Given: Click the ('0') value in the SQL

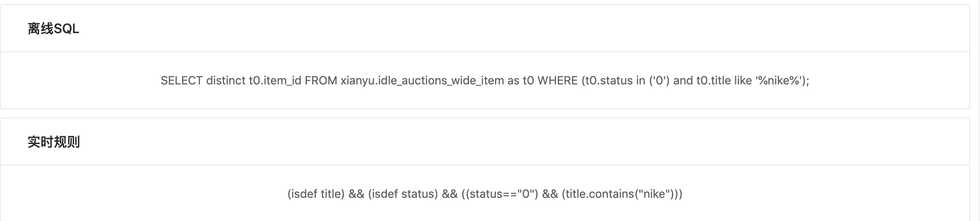Looking at the screenshot, I should tap(659, 80).
